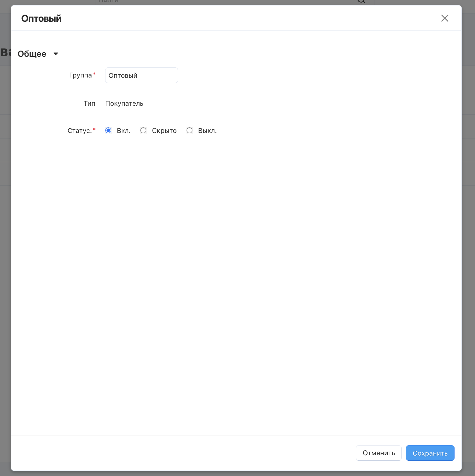Close the Оптовый dialog with the X
The width and height of the screenshot is (475, 476).
click(x=445, y=18)
